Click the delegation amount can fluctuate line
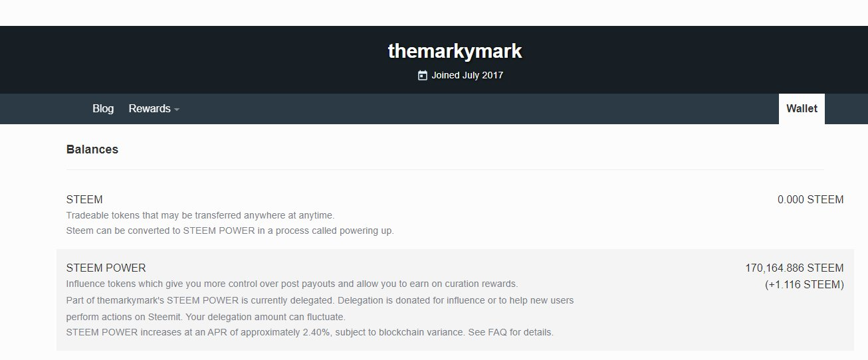868x360 pixels. coord(205,317)
